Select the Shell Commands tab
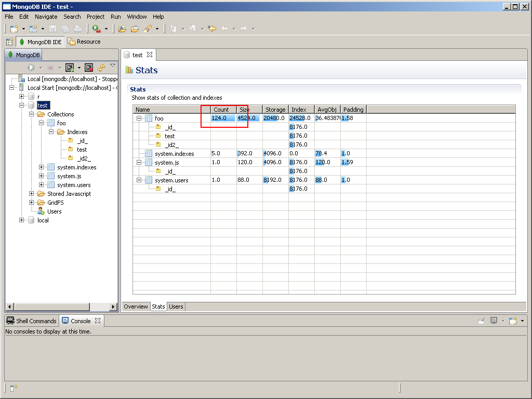532x399 pixels. pos(32,321)
